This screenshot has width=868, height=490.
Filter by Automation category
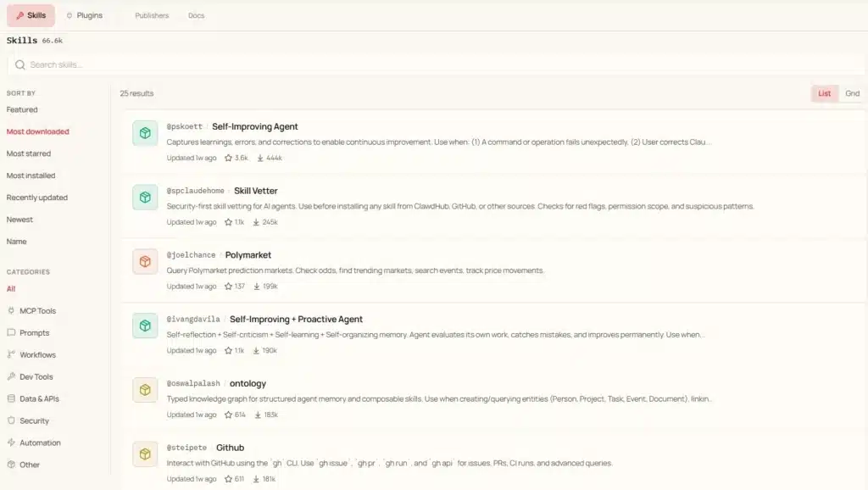point(34,443)
